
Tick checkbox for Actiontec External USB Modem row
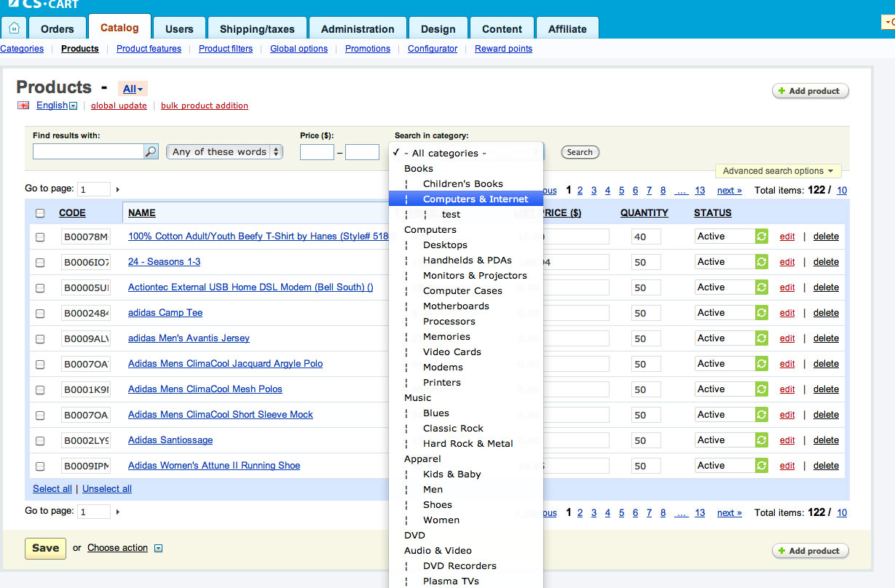40,287
